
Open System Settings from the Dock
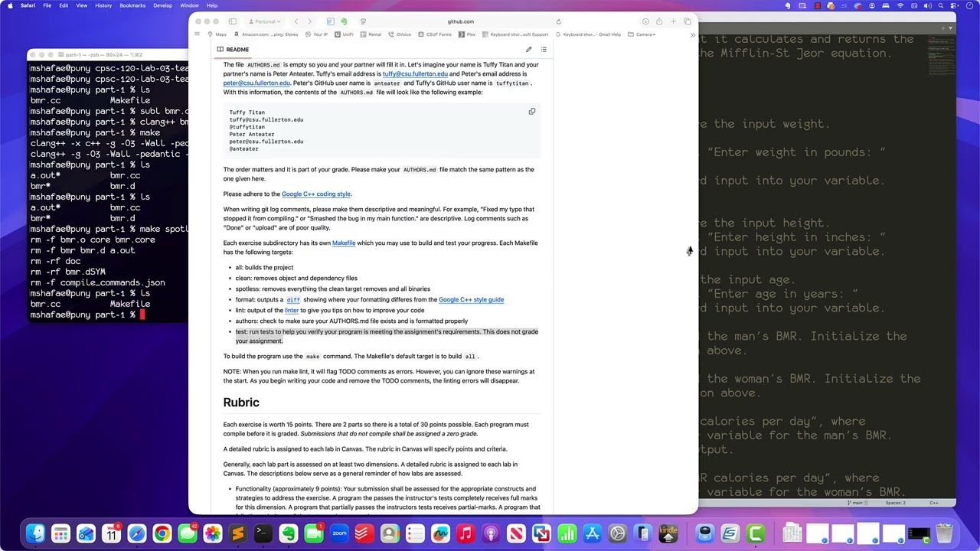(x=617, y=533)
